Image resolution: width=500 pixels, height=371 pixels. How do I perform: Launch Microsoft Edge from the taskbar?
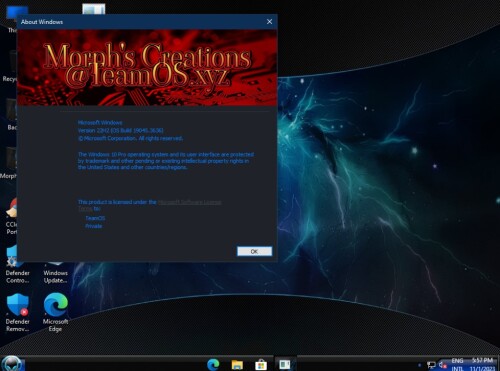213,364
